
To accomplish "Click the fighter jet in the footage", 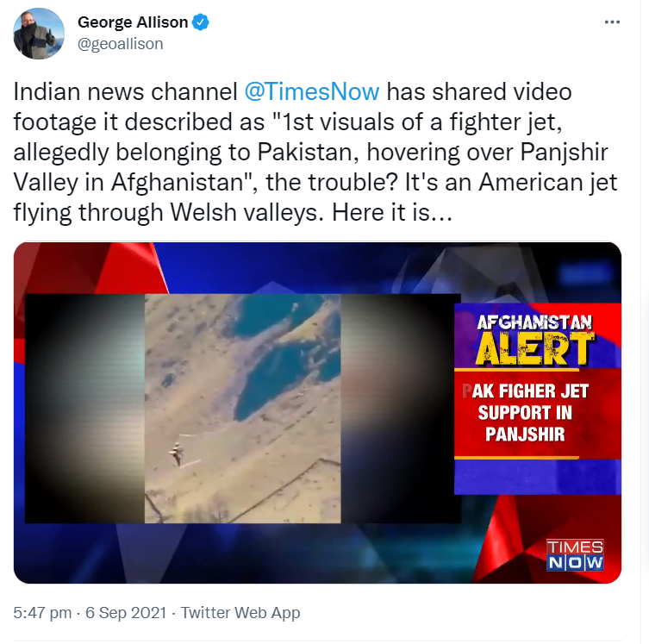I will point(177,453).
